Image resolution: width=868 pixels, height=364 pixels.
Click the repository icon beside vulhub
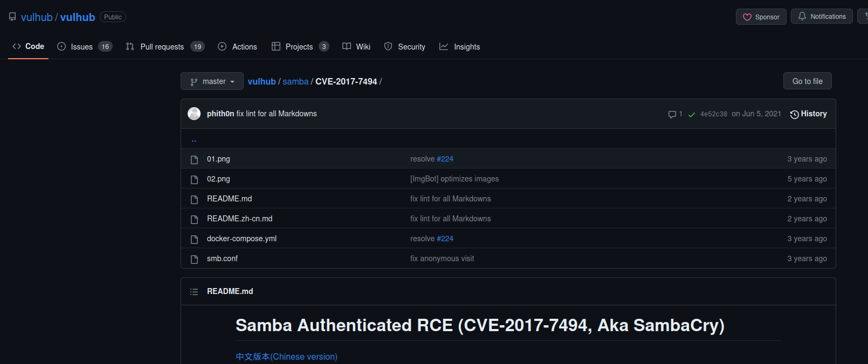click(12, 17)
